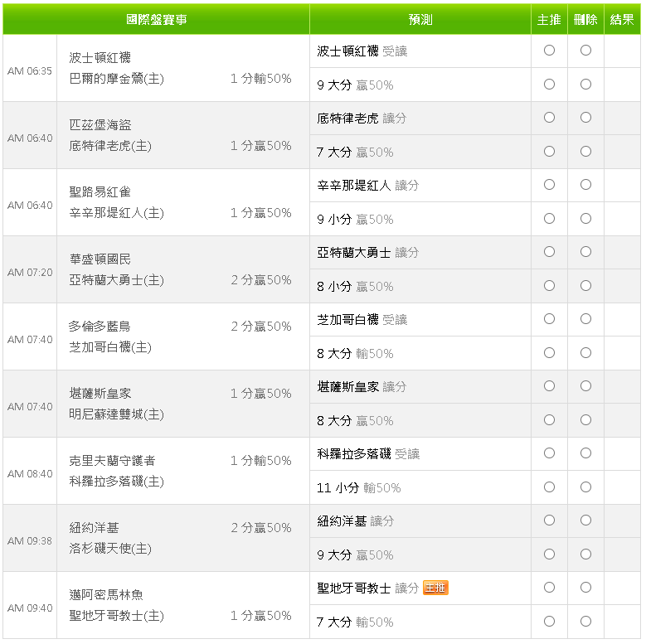Select 刪除 radio for 8 大分 贏50% at AM 07:40
The image size is (646, 644).
click(585, 419)
